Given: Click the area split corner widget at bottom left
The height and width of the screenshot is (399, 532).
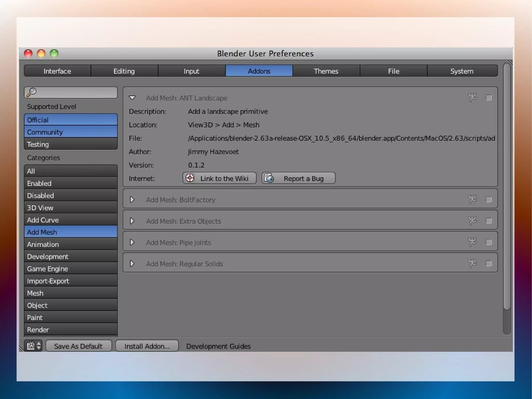Looking at the screenshot, I should [x=21, y=349].
